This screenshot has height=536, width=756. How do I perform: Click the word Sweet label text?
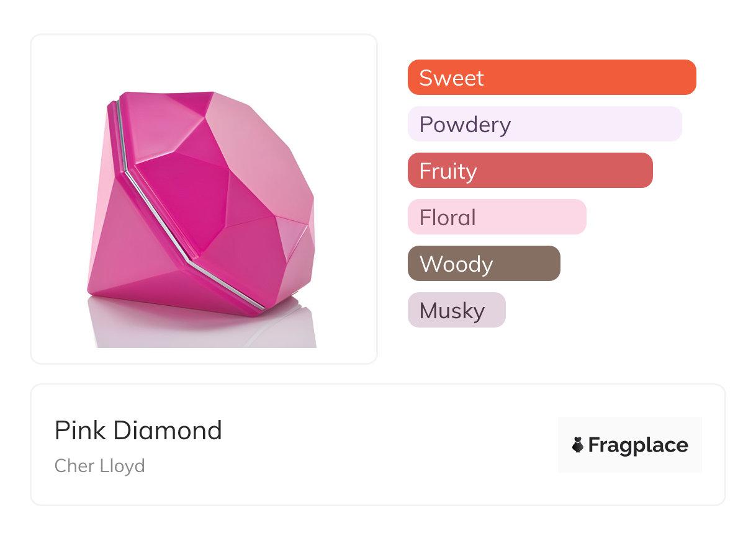pos(451,78)
